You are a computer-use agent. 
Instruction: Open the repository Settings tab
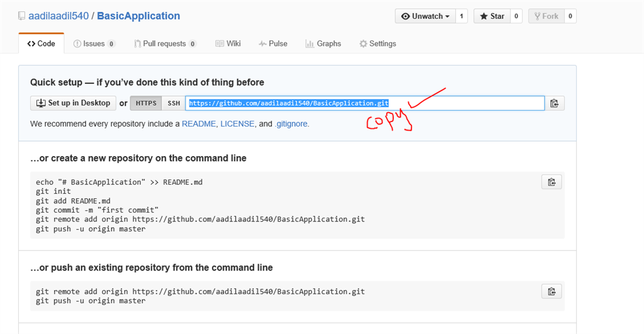click(378, 43)
